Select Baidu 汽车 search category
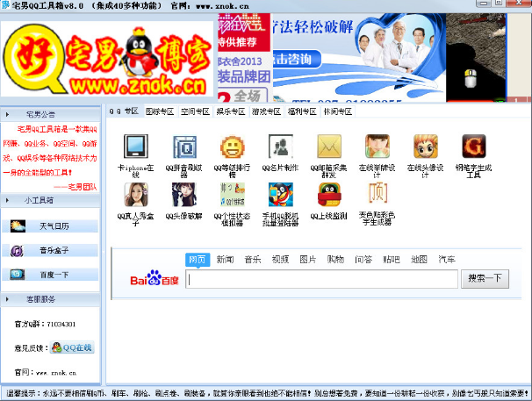This screenshot has height=401, width=532. [447, 260]
